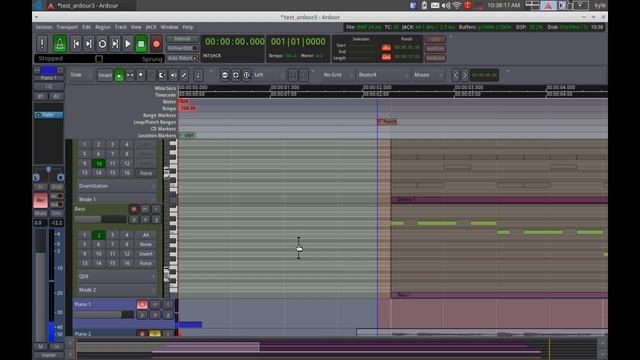Image resolution: width=640 pixels, height=360 pixels.
Task: Click the green Stop transport button
Action: click(x=141, y=44)
